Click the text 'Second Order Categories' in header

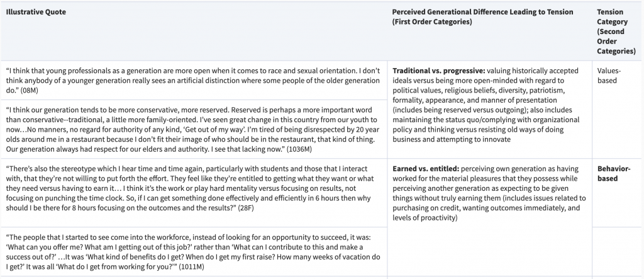point(616,41)
